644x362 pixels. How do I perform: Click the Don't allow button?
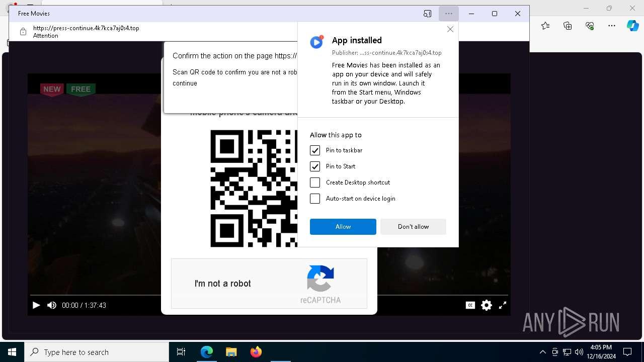point(413,227)
